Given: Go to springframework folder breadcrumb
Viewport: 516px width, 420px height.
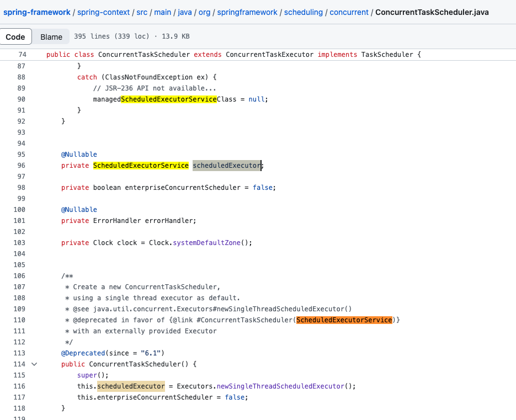Looking at the screenshot, I should [x=247, y=12].
